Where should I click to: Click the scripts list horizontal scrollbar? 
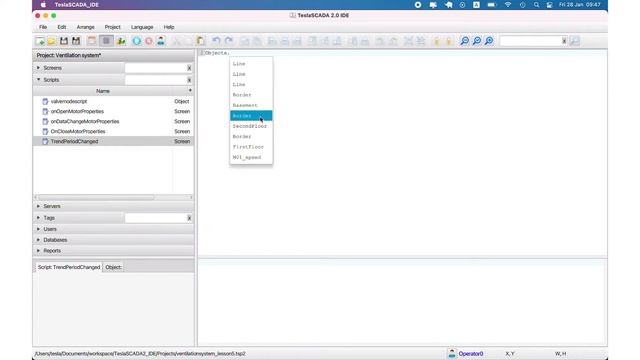tap(96, 198)
